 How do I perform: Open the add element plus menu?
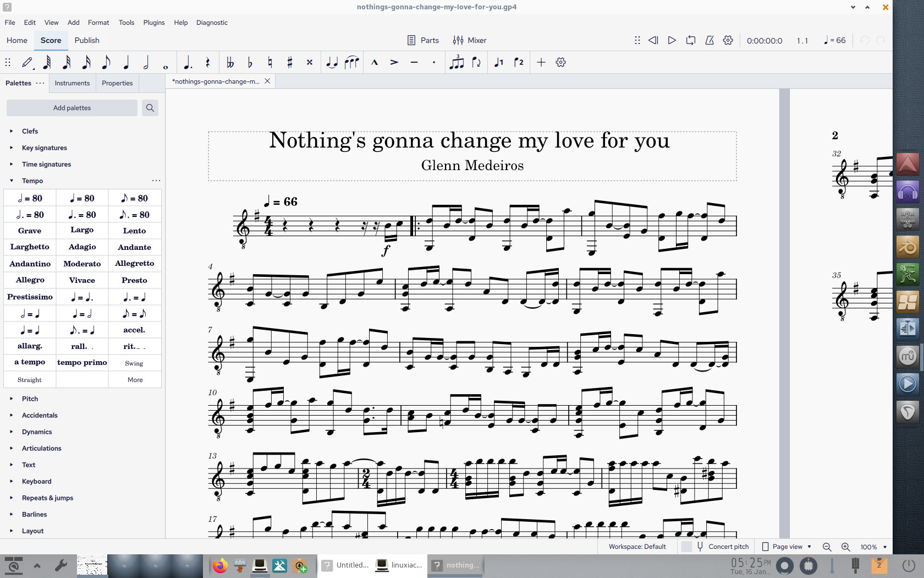541,62
